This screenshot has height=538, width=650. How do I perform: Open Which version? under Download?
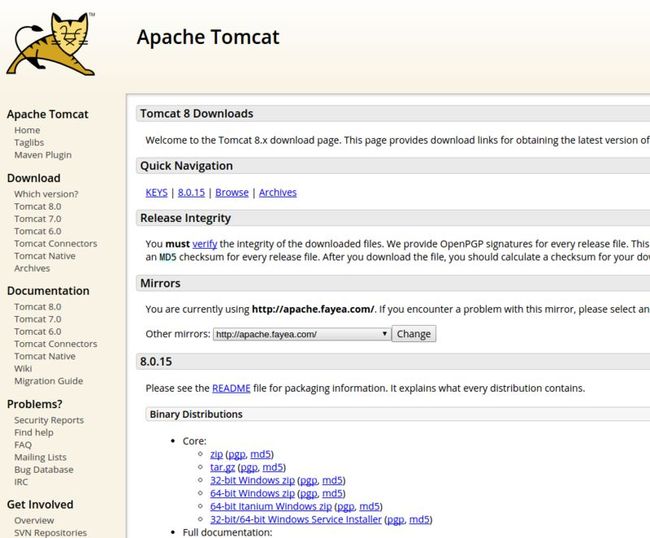46,194
